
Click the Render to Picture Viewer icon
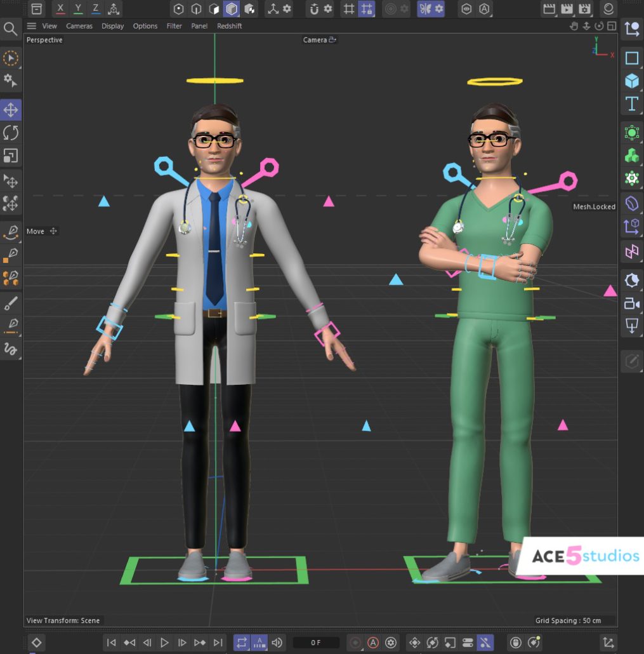pos(567,9)
